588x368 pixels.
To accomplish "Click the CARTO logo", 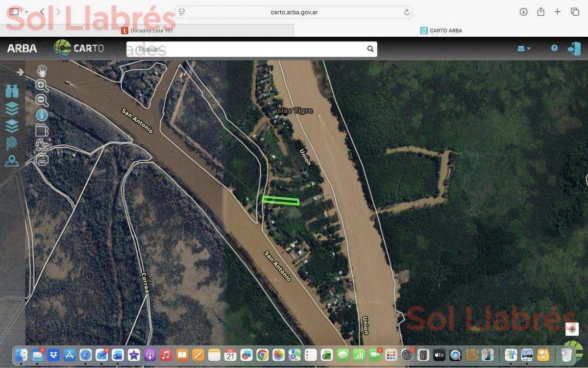I will click(x=79, y=48).
